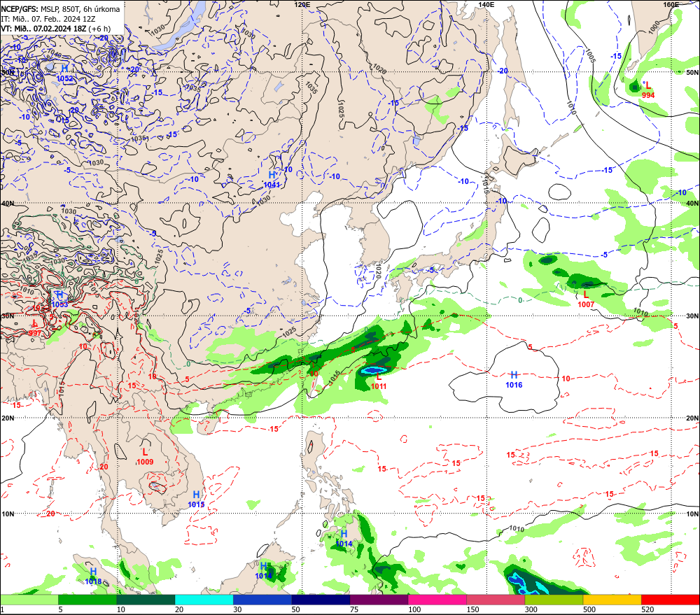This screenshot has height=615, width=700.
Task: Pick the red above-520 legend swatch
Action: coord(671,600)
